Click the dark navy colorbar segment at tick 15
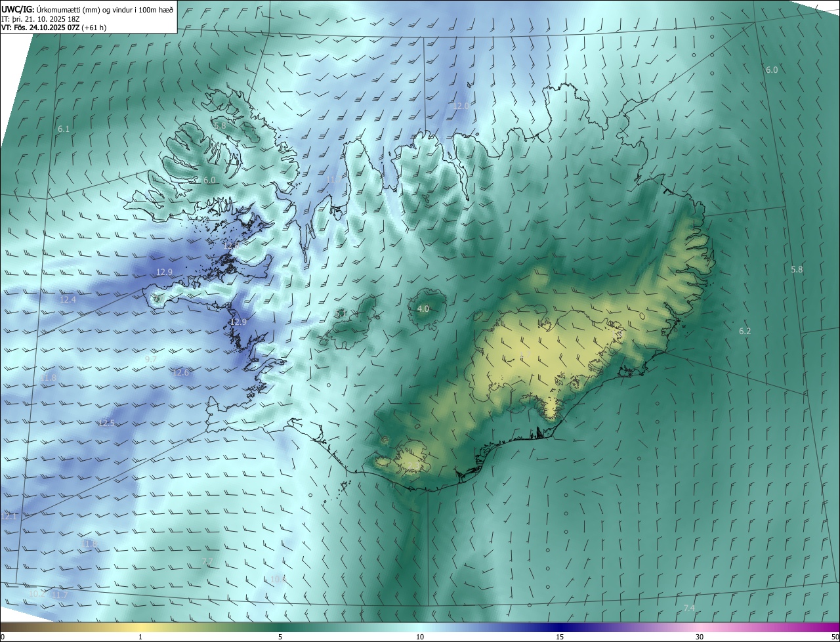 tap(560, 628)
